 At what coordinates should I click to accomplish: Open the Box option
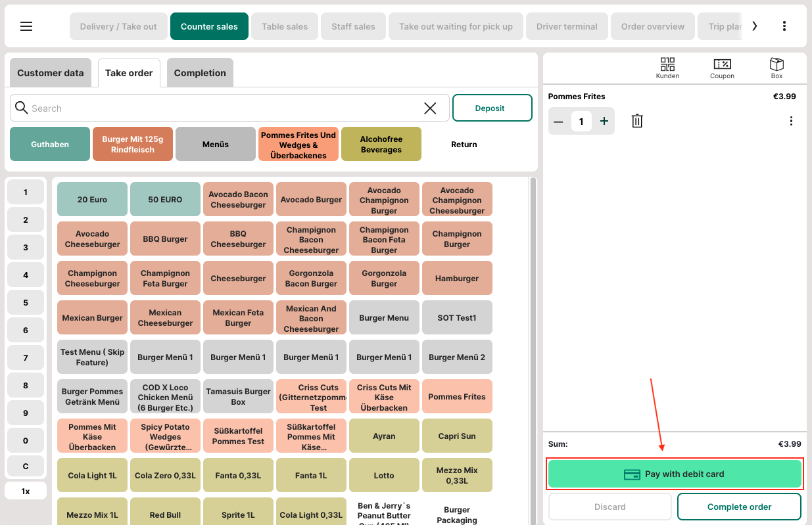point(776,68)
